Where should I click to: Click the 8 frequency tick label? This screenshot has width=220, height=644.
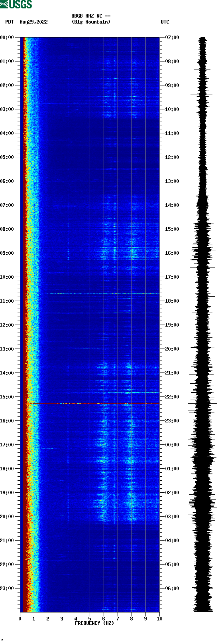click(x=132, y=619)
